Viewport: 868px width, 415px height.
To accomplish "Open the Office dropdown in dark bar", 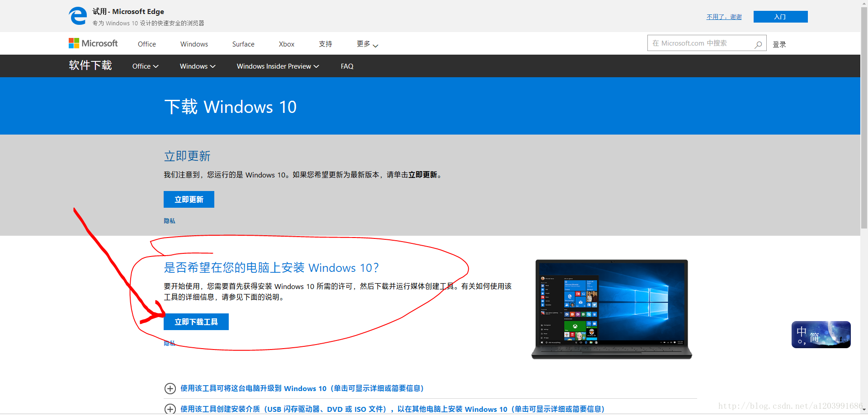I will 145,66.
